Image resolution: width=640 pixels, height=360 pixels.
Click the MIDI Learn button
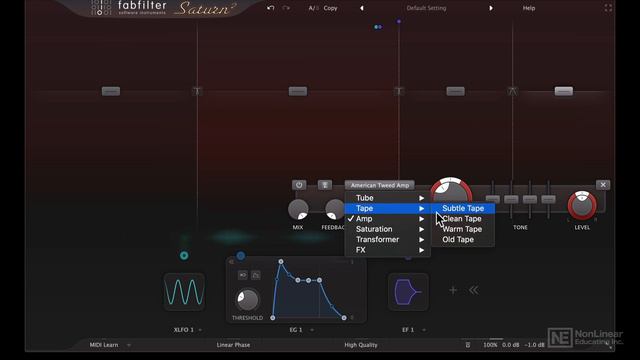[x=104, y=345]
